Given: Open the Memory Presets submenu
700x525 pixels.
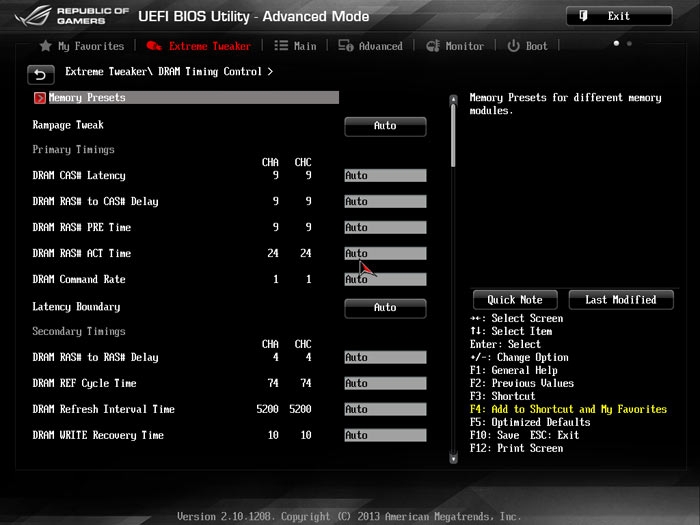Looking at the screenshot, I should pos(87,98).
